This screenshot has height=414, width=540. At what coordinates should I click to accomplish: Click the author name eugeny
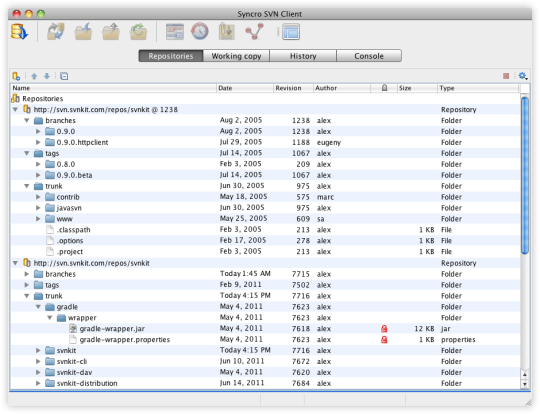(329, 143)
